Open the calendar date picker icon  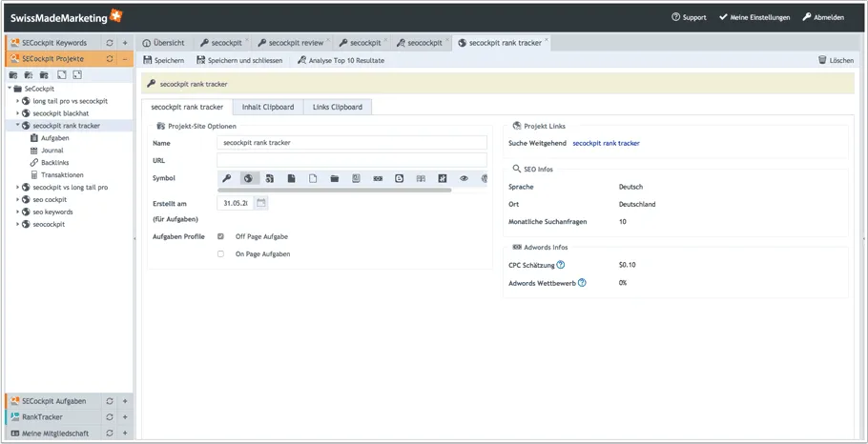pyautogui.click(x=261, y=203)
